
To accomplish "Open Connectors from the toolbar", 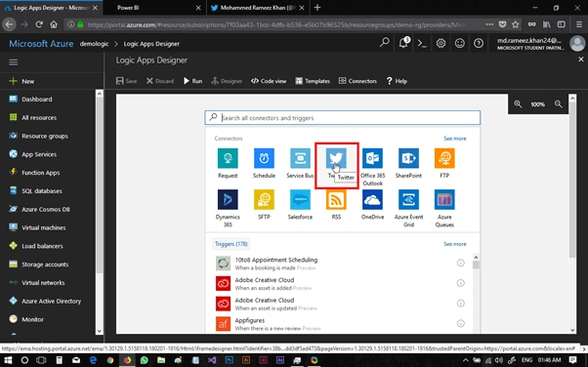I will pyautogui.click(x=357, y=81).
